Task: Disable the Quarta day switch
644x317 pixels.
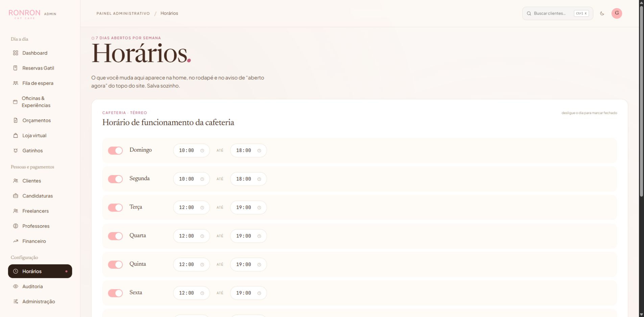Action: pos(115,236)
